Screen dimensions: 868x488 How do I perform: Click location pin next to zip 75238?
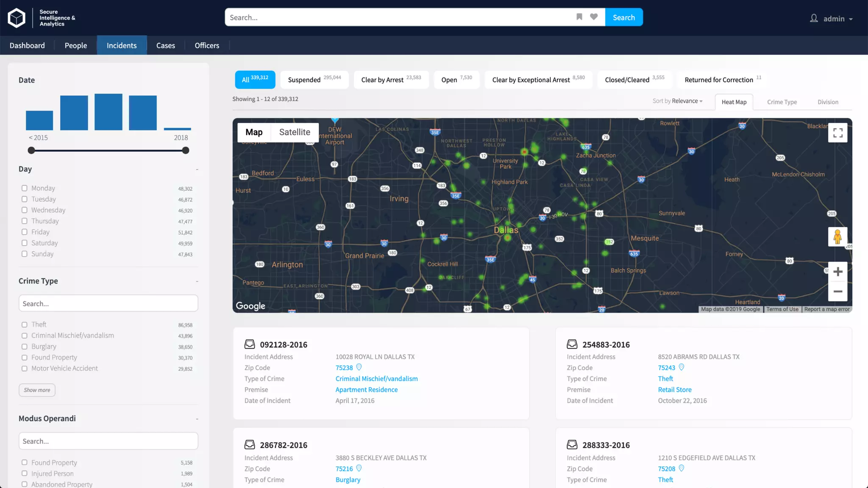(359, 367)
